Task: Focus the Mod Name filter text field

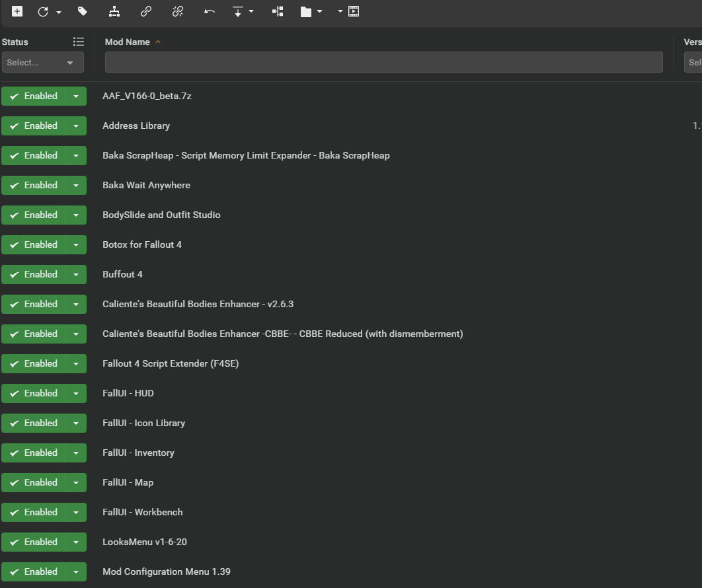Action: pyautogui.click(x=383, y=61)
